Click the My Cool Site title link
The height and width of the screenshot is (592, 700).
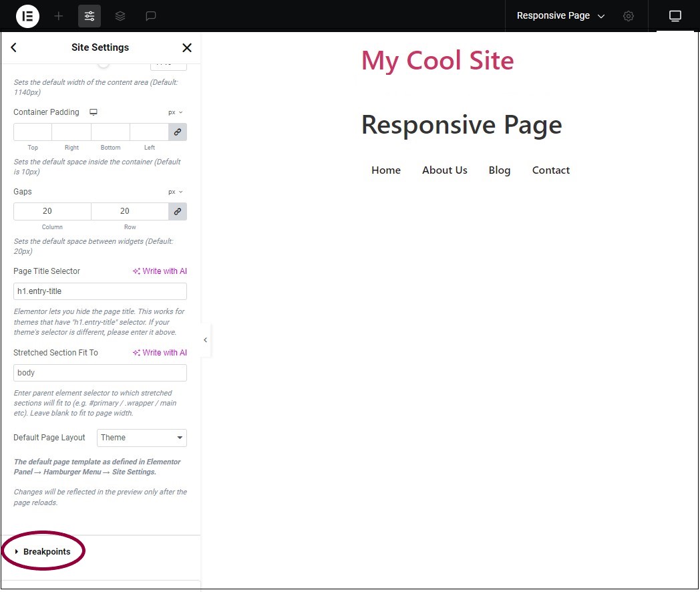coord(437,61)
